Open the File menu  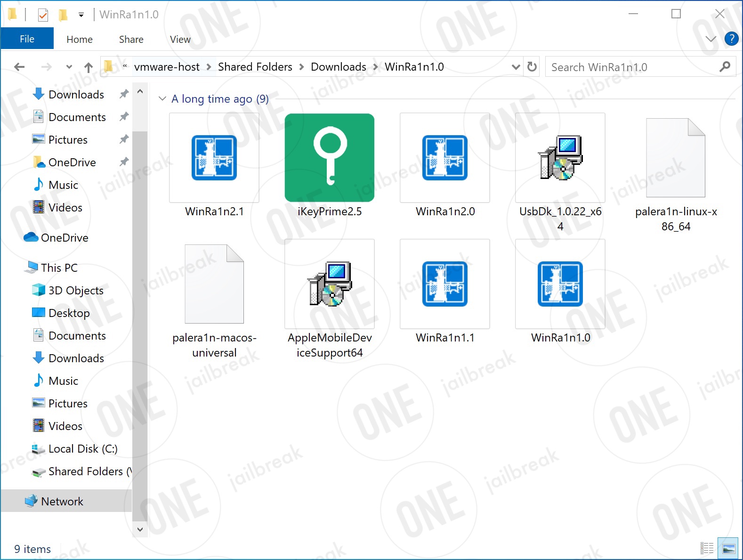click(x=27, y=39)
